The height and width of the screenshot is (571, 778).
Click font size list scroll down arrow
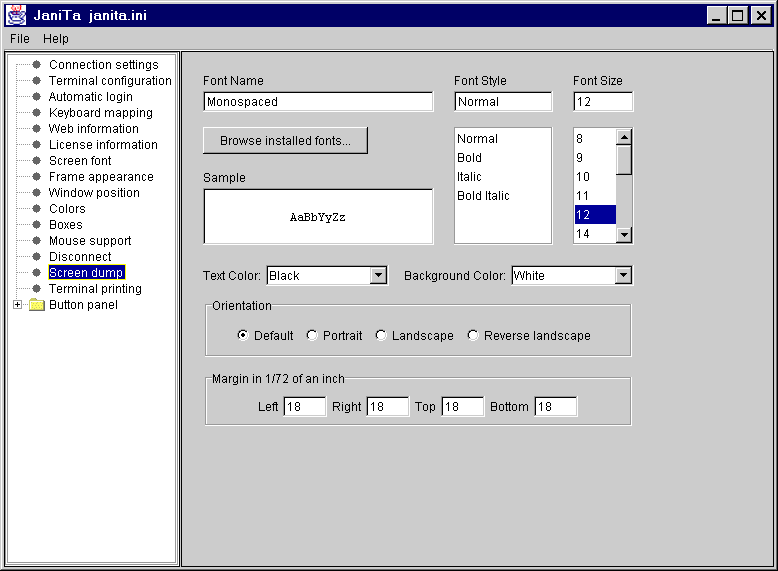[624, 235]
